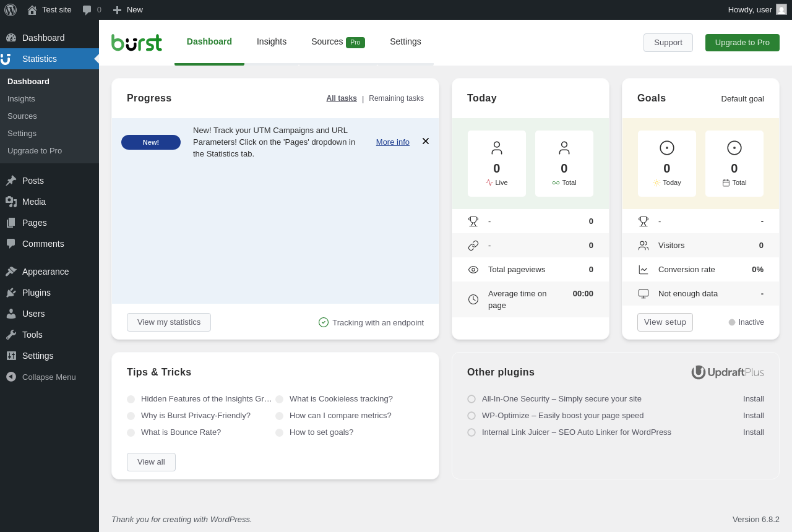This screenshot has width=792, height=532.
Task: Click the Conversion rate row
Action: click(x=700, y=270)
